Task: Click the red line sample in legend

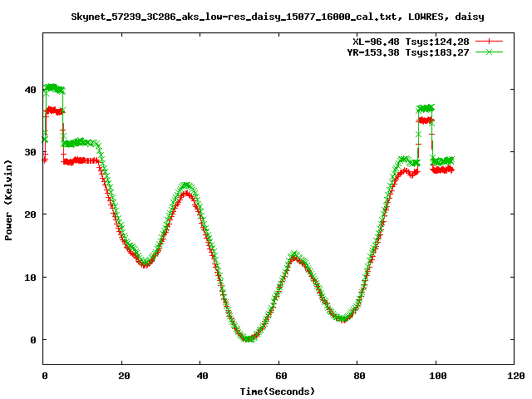Action: [x=489, y=42]
